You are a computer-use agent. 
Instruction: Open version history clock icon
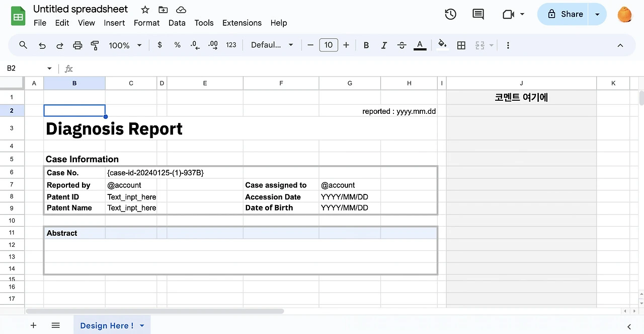(x=451, y=14)
